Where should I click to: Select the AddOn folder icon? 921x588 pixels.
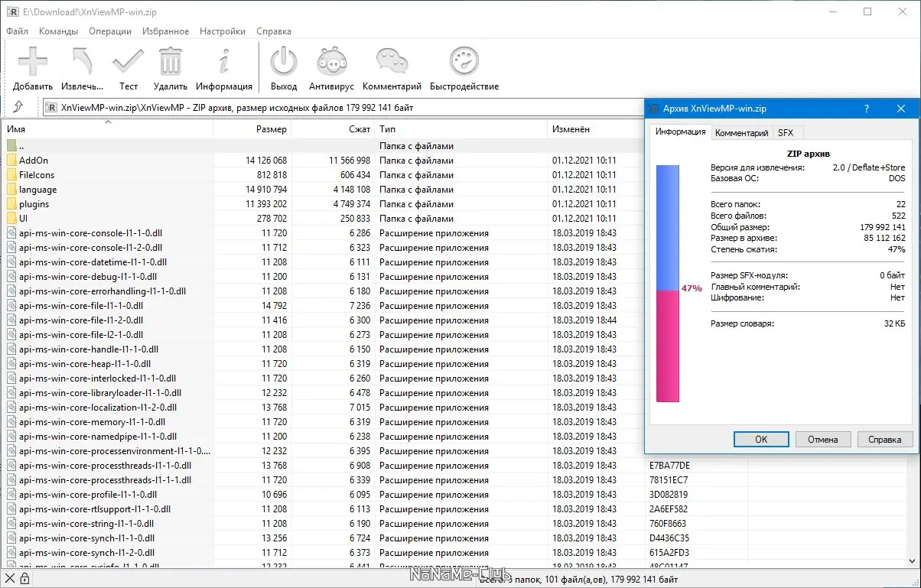[x=11, y=161]
